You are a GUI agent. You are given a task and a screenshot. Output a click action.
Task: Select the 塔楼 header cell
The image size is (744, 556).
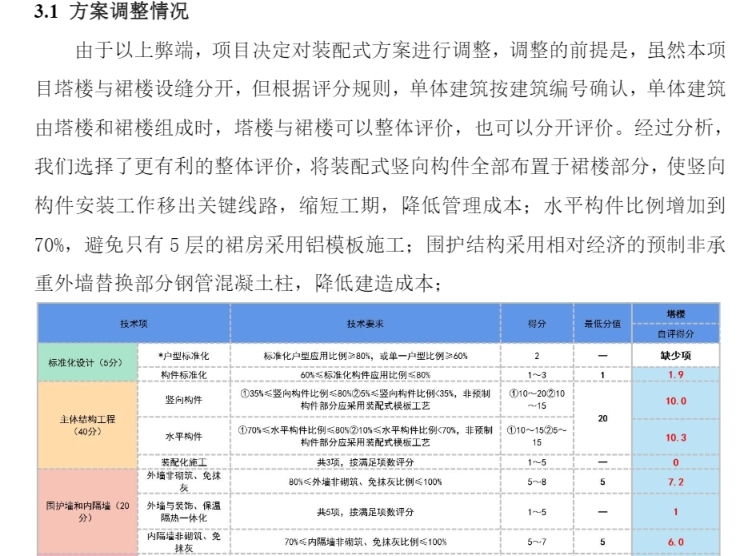coord(676,315)
